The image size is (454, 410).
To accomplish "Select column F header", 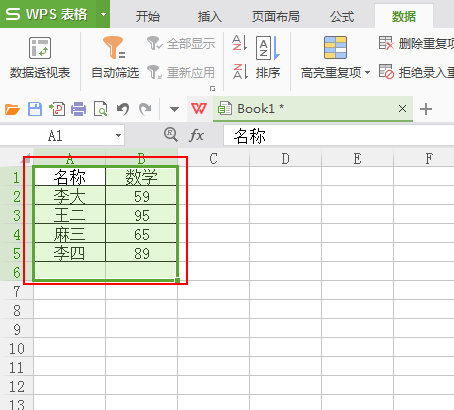I will 424,159.
